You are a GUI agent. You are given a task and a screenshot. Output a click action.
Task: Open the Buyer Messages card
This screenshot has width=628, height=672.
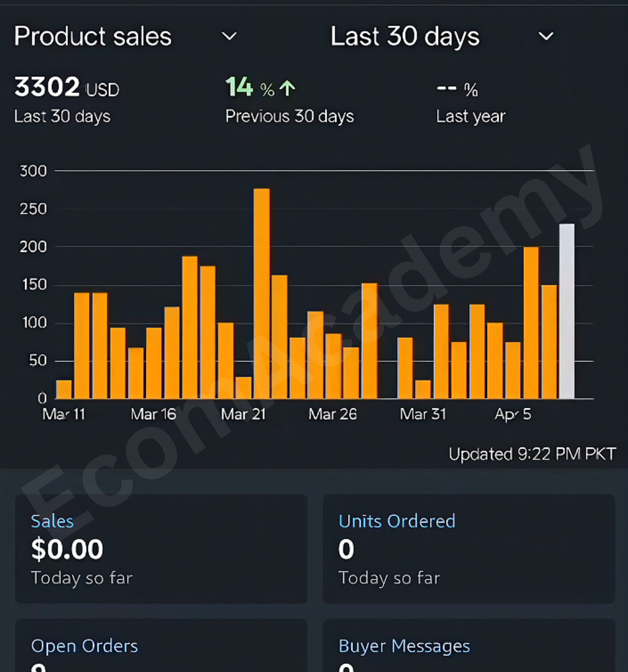click(x=469, y=645)
